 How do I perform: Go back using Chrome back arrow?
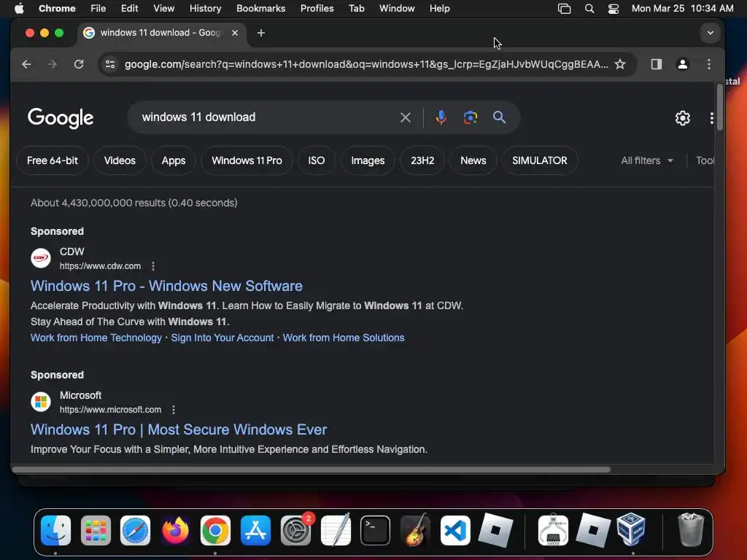tap(26, 64)
